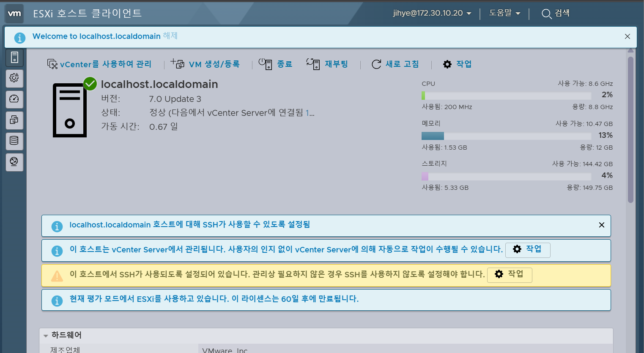
Task: Click the warning triangle icon on SSH alert
Action: point(57,276)
